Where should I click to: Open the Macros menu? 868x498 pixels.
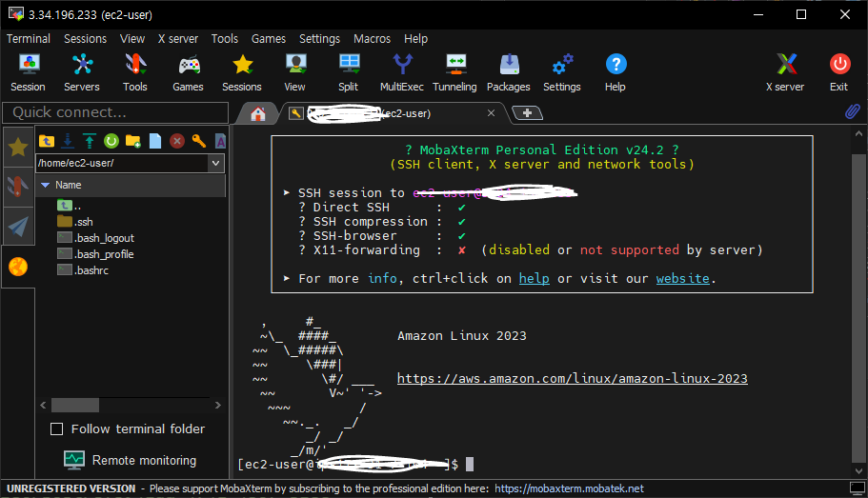(372, 39)
